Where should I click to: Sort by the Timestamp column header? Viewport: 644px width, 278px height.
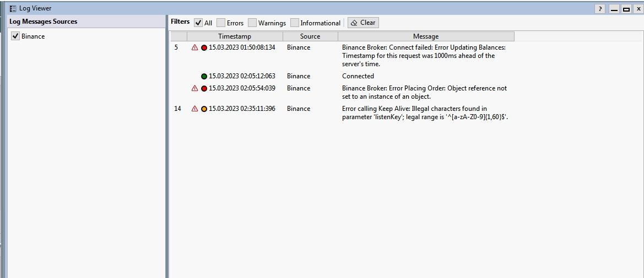[x=235, y=36]
